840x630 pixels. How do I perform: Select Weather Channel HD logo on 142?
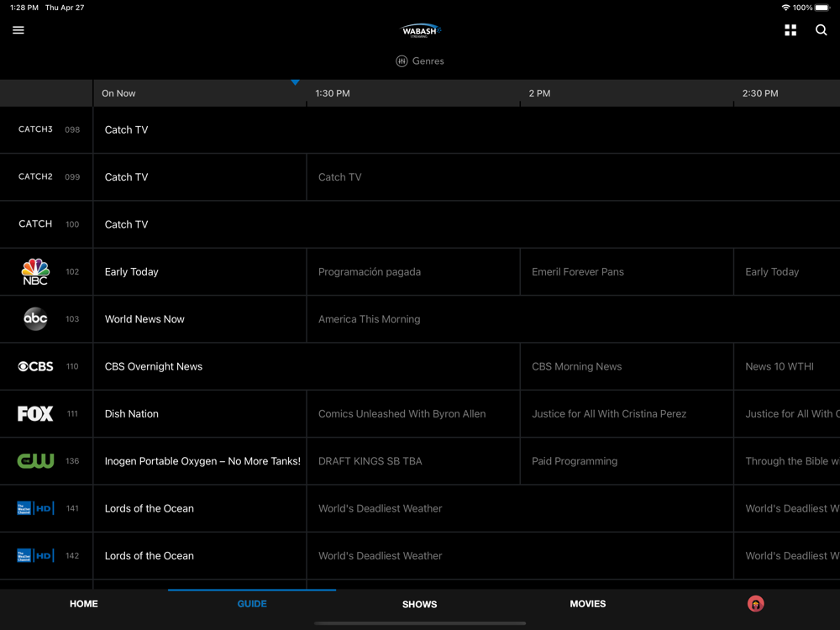[x=35, y=555]
